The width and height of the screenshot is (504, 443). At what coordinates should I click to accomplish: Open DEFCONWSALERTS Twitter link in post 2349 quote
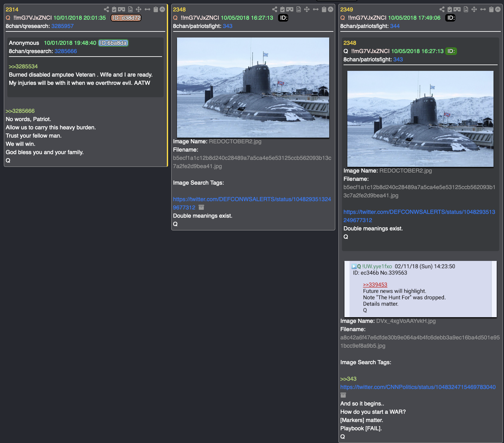419,216
